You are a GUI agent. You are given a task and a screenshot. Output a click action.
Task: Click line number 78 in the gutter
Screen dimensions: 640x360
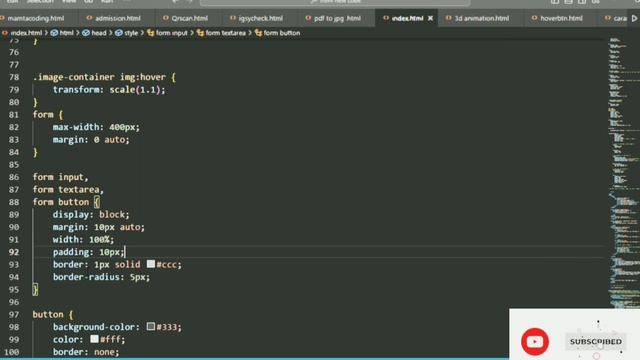[14, 77]
